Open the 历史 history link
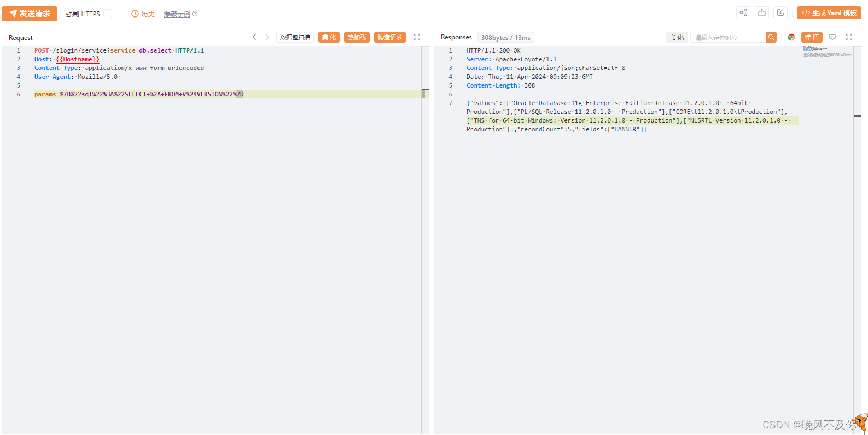Image resolution: width=868 pixels, height=435 pixels. (x=143, y=14)
